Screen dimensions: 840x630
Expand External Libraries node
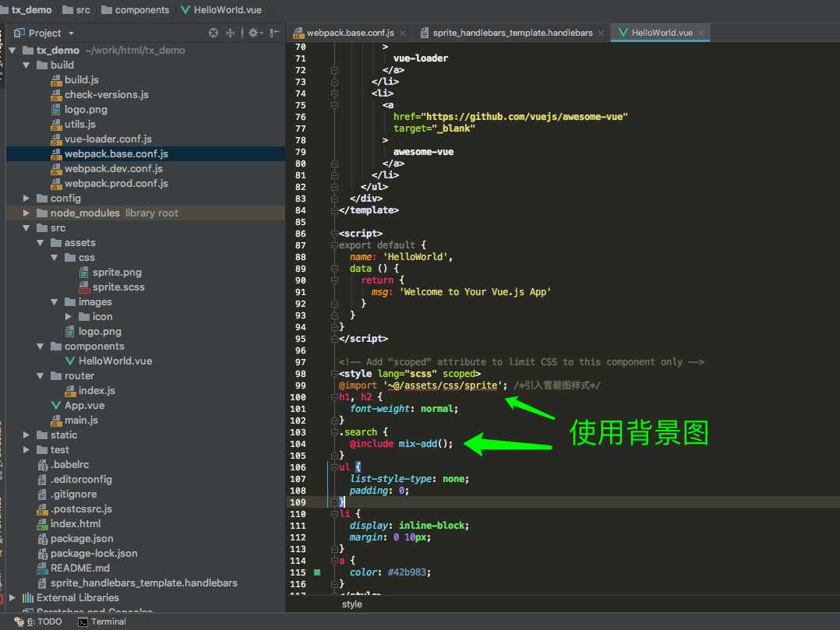[12, 597]
